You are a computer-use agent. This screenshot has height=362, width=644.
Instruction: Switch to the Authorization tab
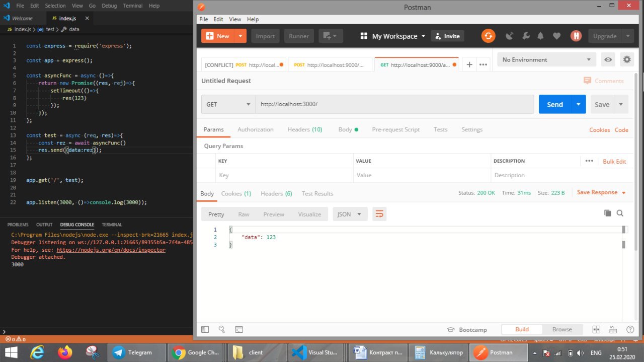tap(256, 129)
